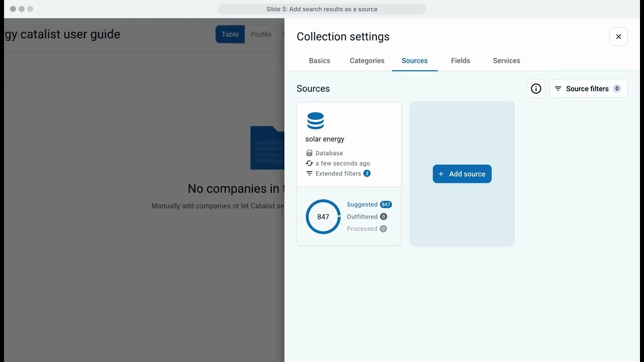Click the macOS yellow minimize button
The width and height of the screenshot is (644, 362).
[22, 9]
